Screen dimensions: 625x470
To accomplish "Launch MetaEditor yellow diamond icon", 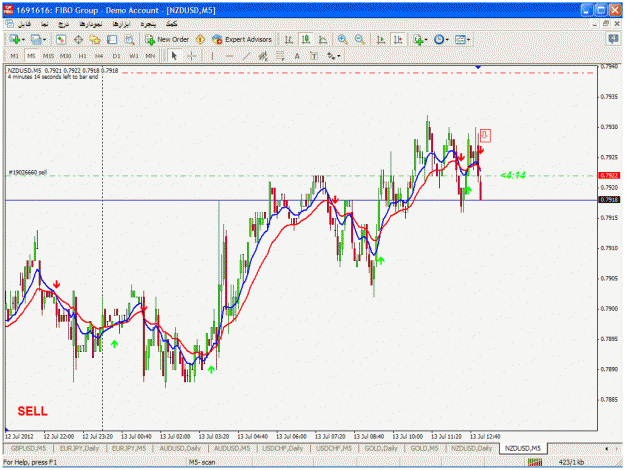I will pos(200,39).
